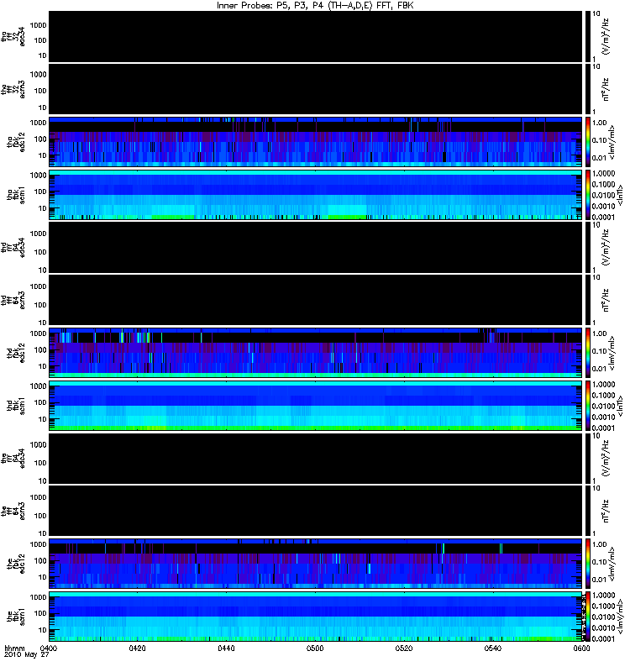This screenshot has width=630, height=672.
Task: Select the thd fbk edc12 spectrogram panel
Action: 316,353
